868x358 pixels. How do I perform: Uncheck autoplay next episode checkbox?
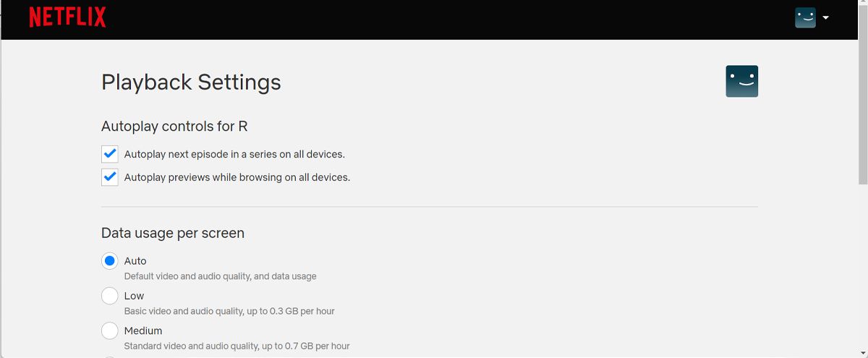coord(110,154)
